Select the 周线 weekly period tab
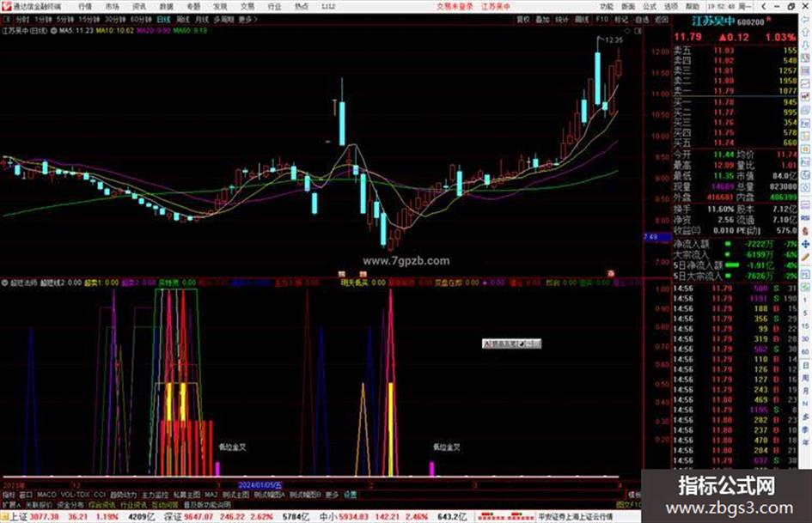This screenshot has height=523, width=812. point(183,19)
